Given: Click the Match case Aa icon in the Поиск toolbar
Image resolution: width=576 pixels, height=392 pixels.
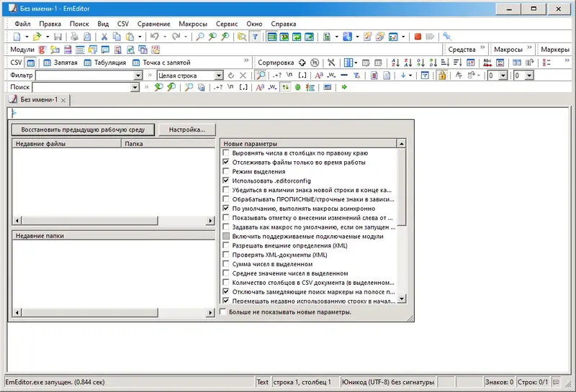Looking at the screenshot, I should 260,87.
